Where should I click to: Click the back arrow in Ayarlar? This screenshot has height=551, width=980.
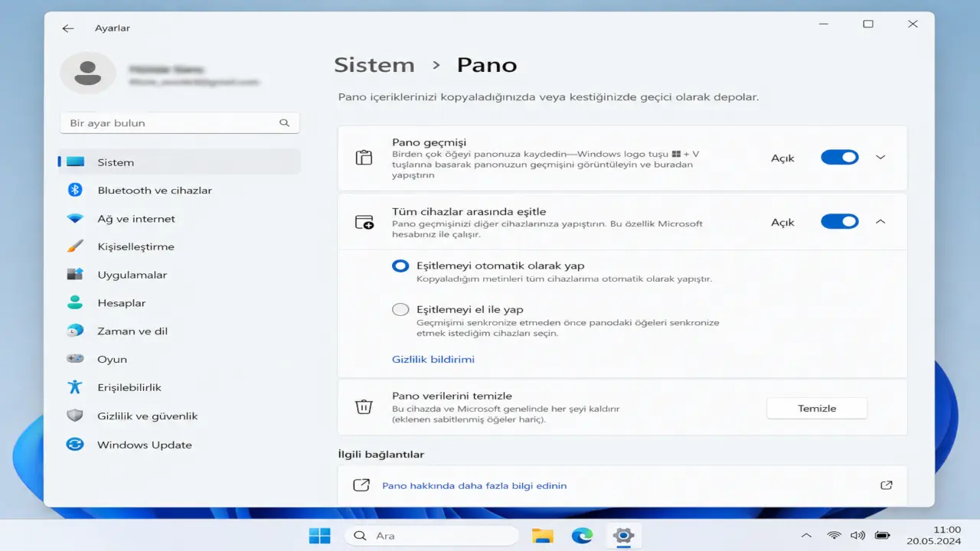(x=68, y=28)
